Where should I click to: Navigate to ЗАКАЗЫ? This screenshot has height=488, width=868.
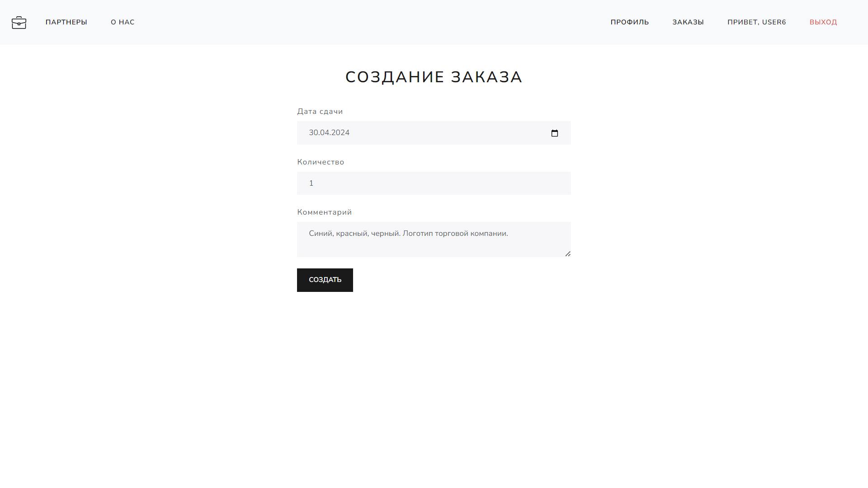(688, 22)
